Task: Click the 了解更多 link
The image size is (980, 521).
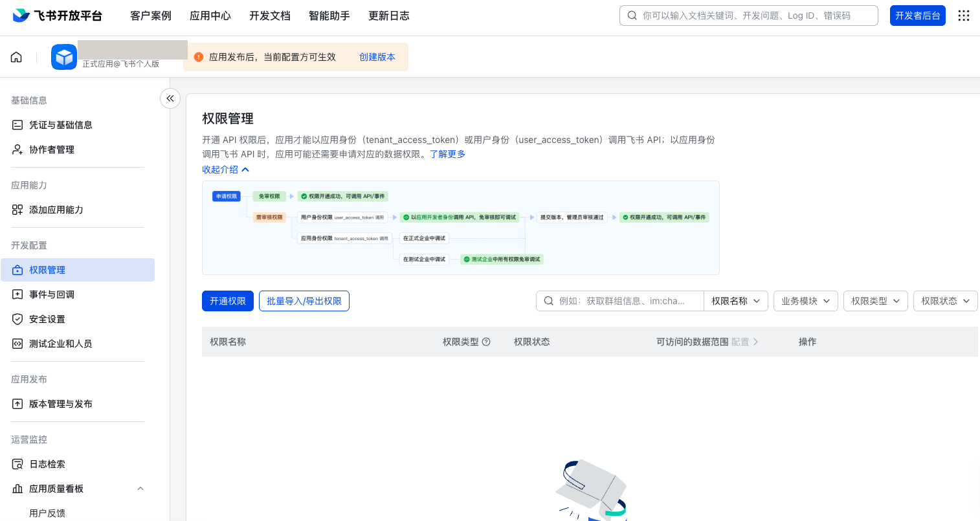Action: coord(448,154)
